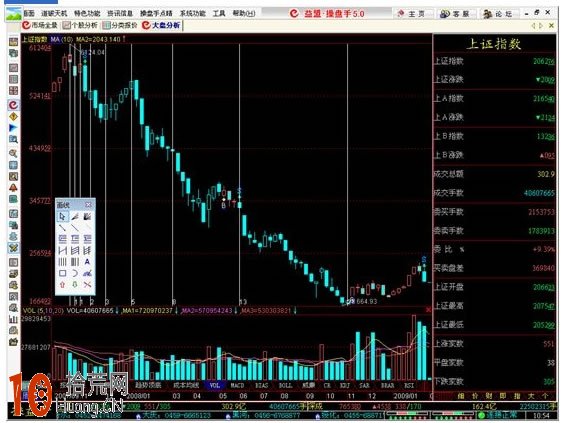Click the bar-chart icon in left sidebar
The height and width of the screenshot is (423, 561).
(13, 319)
